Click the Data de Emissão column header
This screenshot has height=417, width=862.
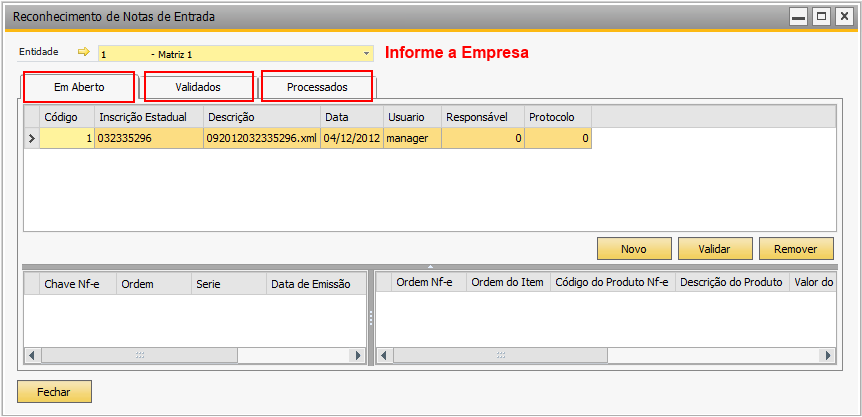[316, 283]
